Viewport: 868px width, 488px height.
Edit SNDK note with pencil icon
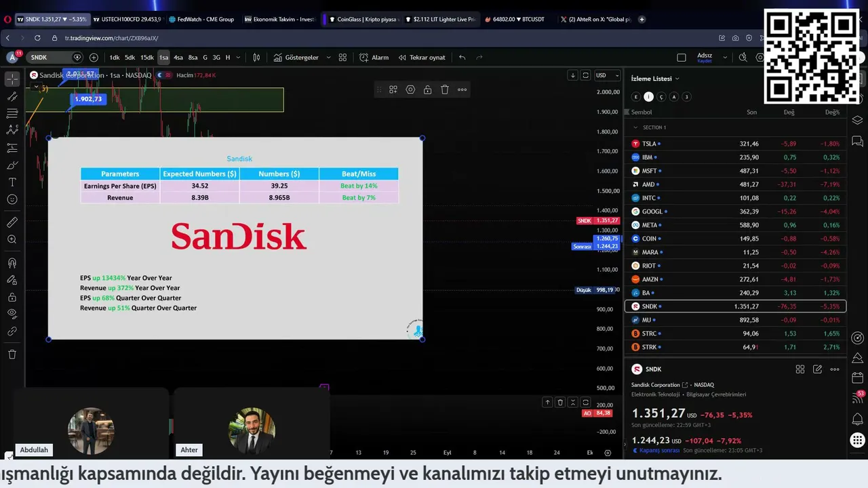tap(818, 369)
